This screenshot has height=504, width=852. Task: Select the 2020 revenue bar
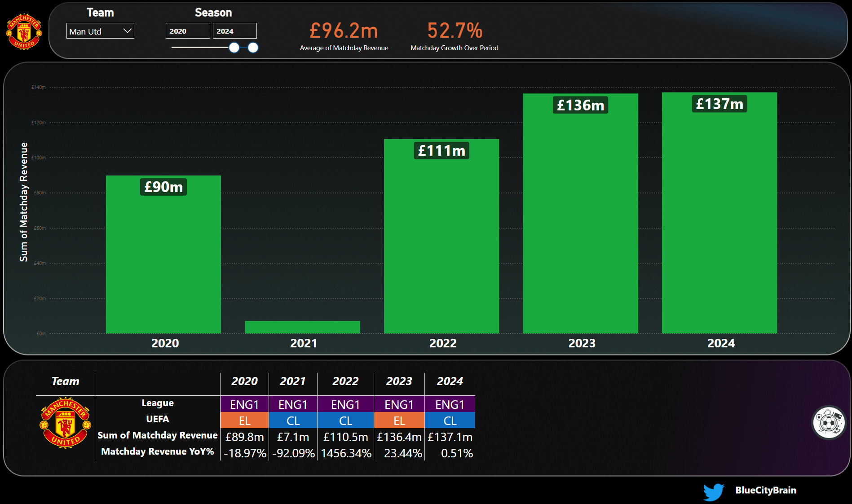(163, 254)
